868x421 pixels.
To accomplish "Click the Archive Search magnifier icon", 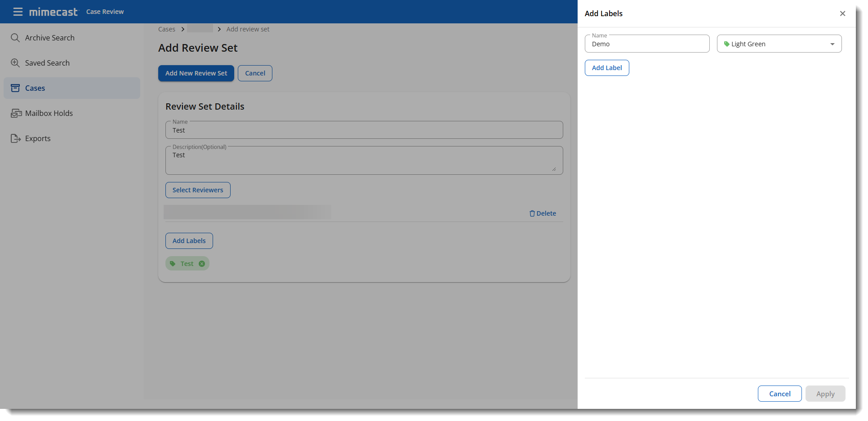I will click(x=15, y=38).
